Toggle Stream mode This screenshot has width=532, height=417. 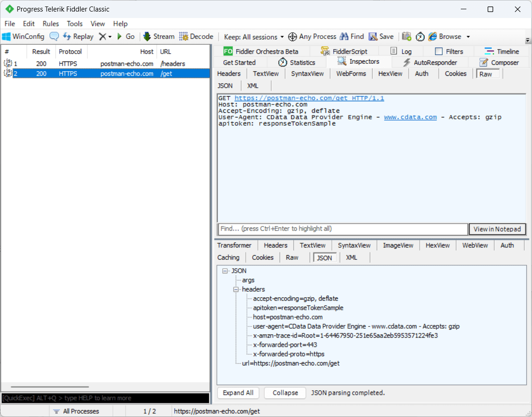click(159, 37)
